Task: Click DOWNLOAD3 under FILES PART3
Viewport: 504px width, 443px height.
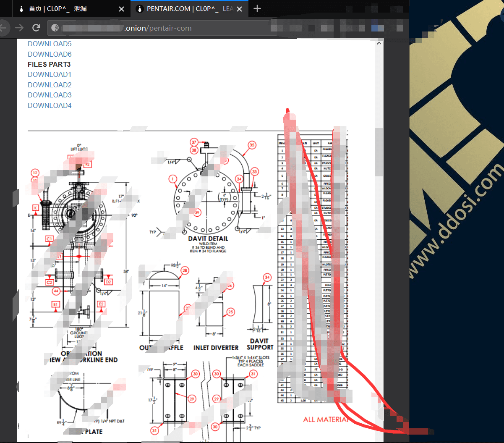Action: pos(50,95)
